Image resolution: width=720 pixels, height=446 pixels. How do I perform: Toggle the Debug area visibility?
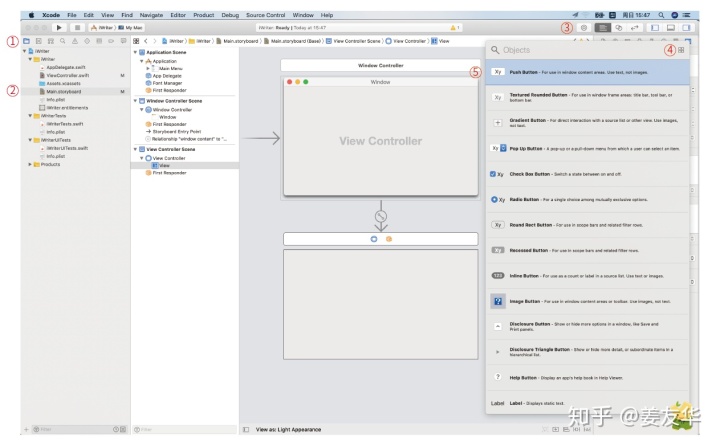point(670,28)
